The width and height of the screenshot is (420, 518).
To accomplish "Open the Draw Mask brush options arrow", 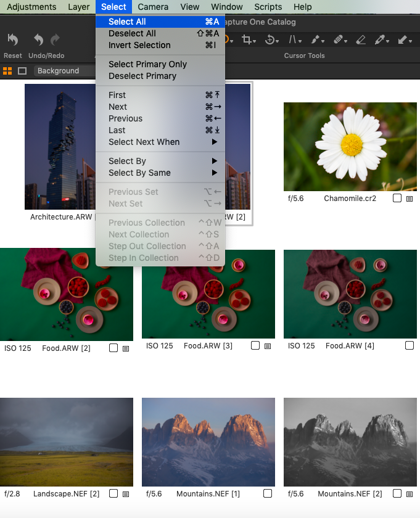I will point(323,41).
